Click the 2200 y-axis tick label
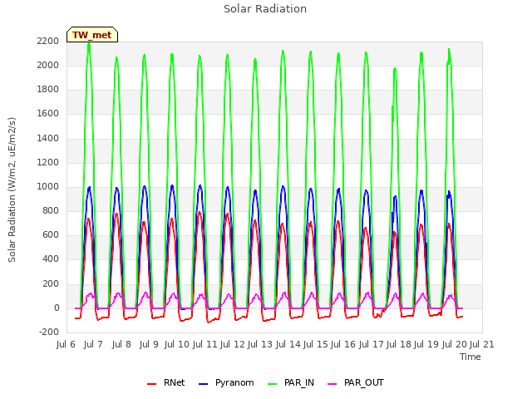The height and width of the screenshot is (399, 532). [x=48, y=42]
